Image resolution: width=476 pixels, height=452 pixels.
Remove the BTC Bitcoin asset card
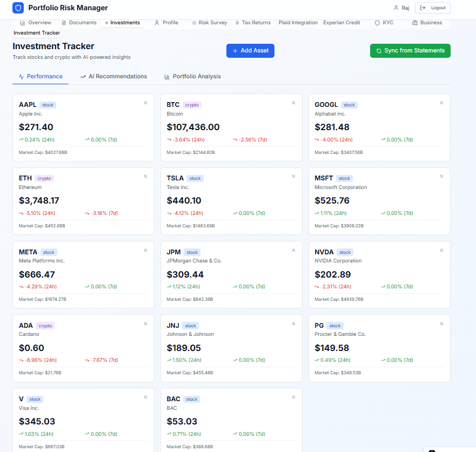coord(293,102)
